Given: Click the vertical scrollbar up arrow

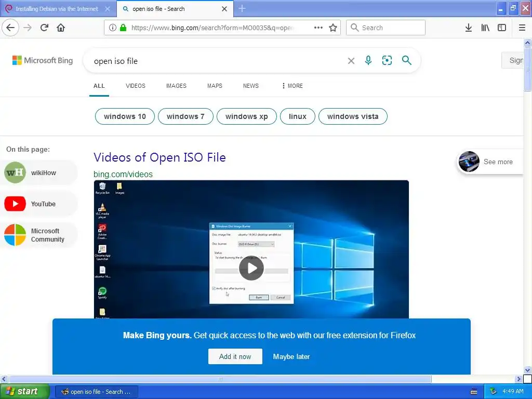Looking at the screenshot, I should [x=527, y=43].
